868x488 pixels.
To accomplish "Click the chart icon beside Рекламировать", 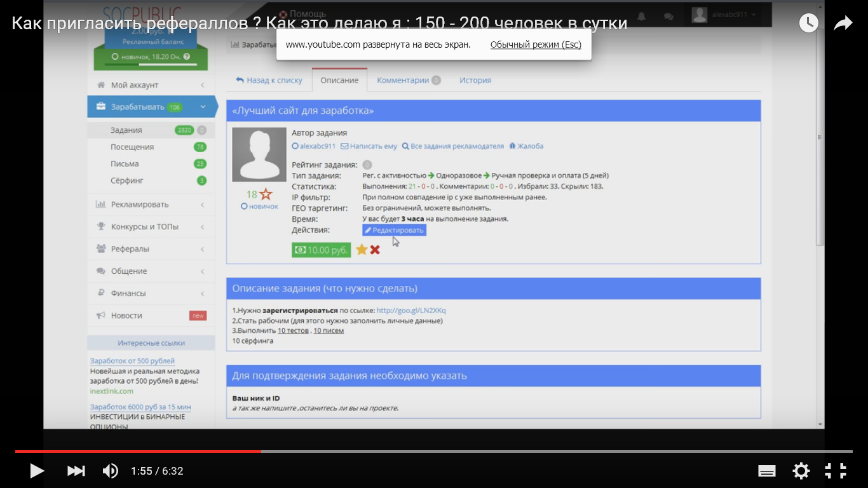I will pyautogui.click(x=100, y=204).
